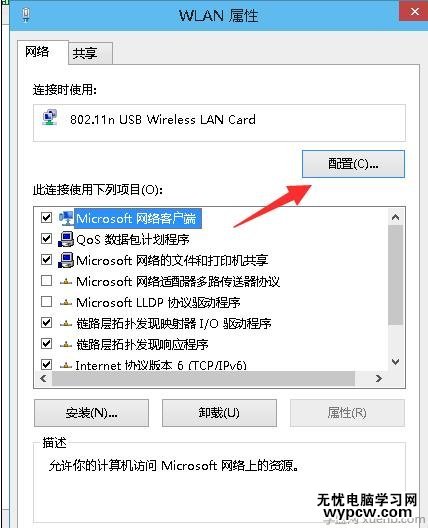Click the 802.11n USB Wireless LAN Card icon

pyautogui.click(x=50, y=118)
